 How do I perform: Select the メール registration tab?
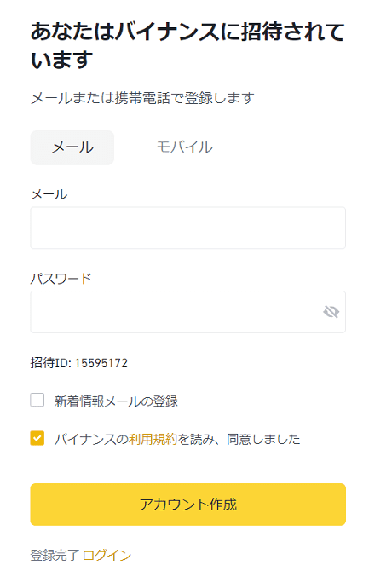tap(72, 147)
